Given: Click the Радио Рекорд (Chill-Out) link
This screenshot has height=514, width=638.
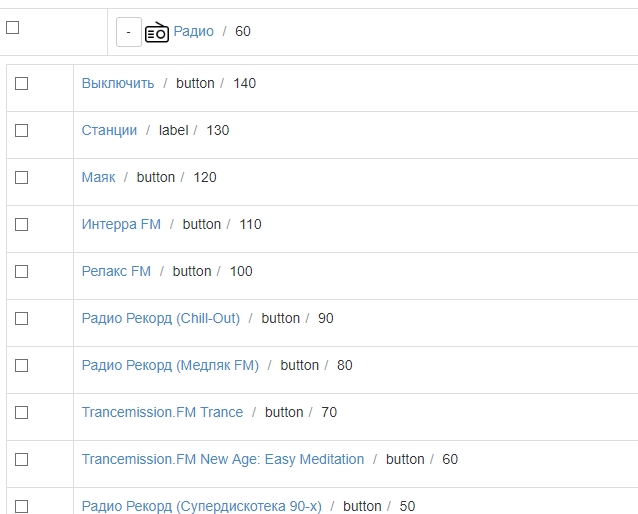Looking at the screenshot, I should [161, 318].
